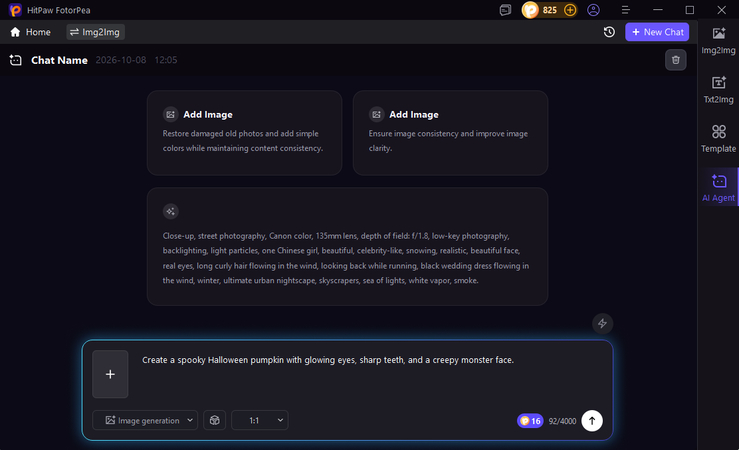Click image icon on image consistency card
Image resolution: width=739 pixels, height=450 pixels.
pyautogui.click(x=376, y=115)
